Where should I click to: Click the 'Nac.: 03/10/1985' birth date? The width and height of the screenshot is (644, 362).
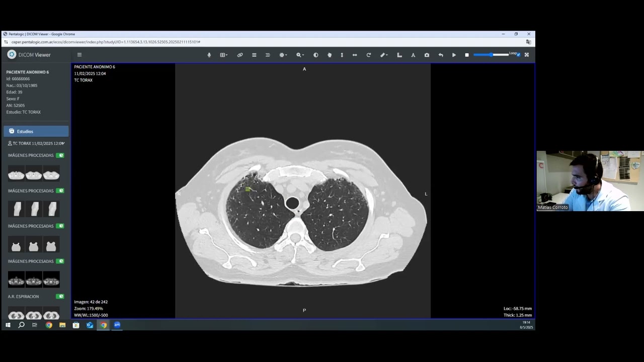point(22,85)
